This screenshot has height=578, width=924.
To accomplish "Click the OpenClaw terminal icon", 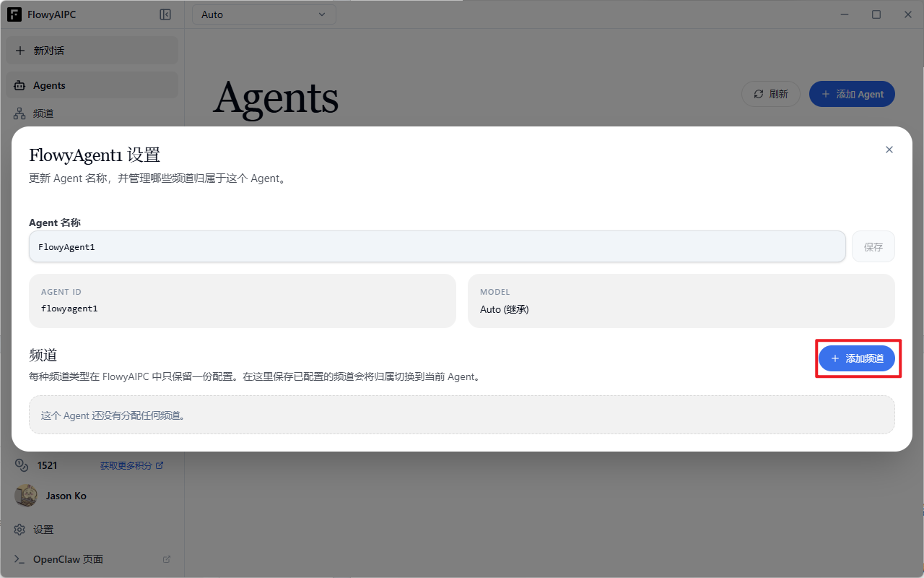I will point(19,559).
